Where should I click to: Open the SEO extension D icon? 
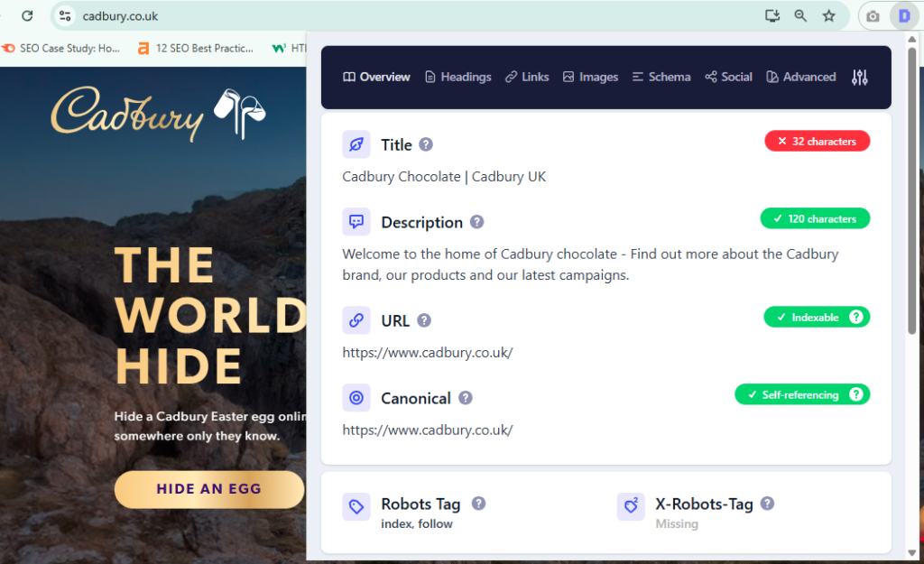pos(904,16)
